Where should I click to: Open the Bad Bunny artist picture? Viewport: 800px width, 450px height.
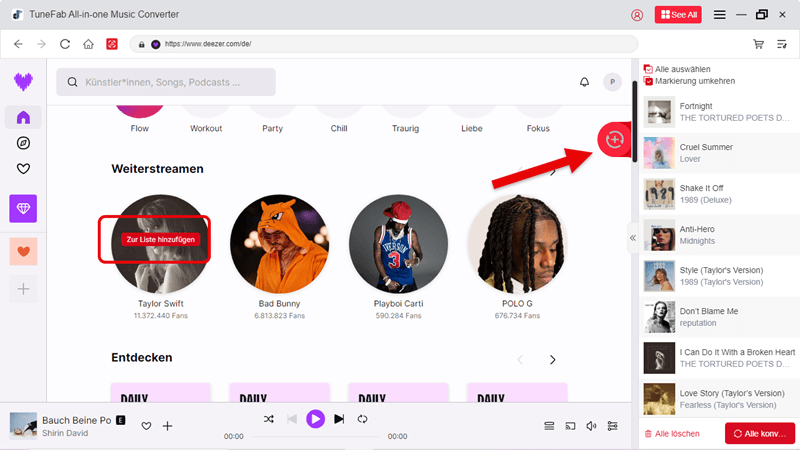(280, 244)
